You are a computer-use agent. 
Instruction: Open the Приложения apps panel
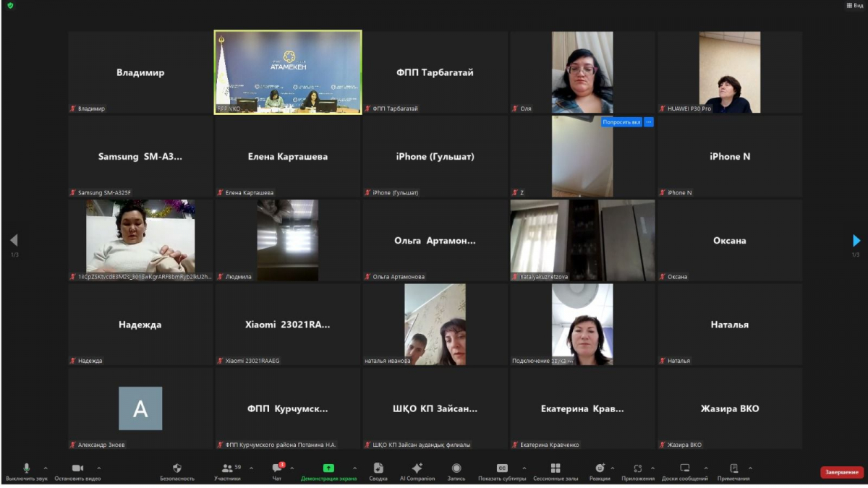pyautogui.click(x=638, y=472)
